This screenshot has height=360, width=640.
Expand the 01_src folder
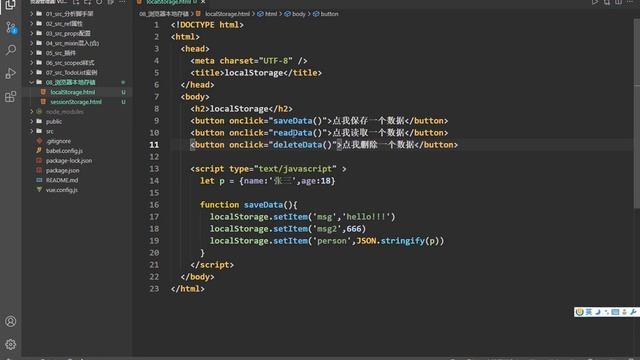point(31,13)
